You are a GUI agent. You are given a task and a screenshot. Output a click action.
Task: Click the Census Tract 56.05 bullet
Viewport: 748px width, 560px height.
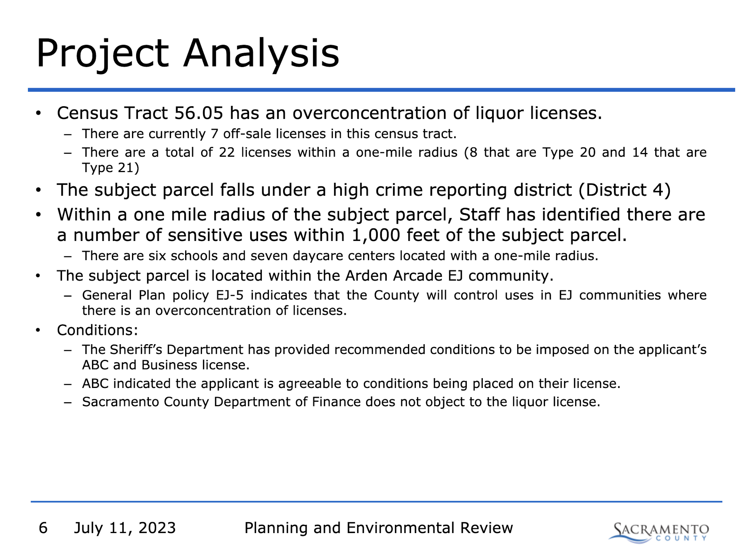pyautogui.click(x=329, y=113)
